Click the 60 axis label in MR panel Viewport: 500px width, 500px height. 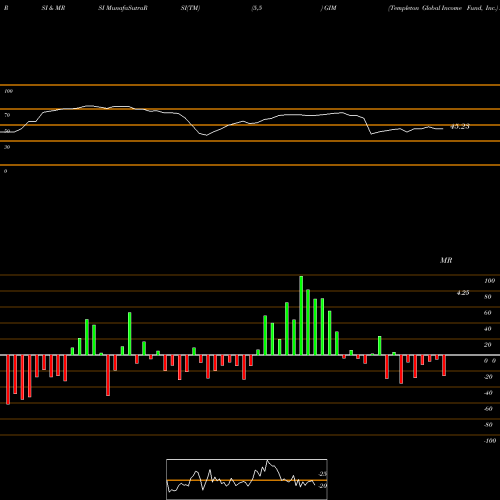coord(488,313)
